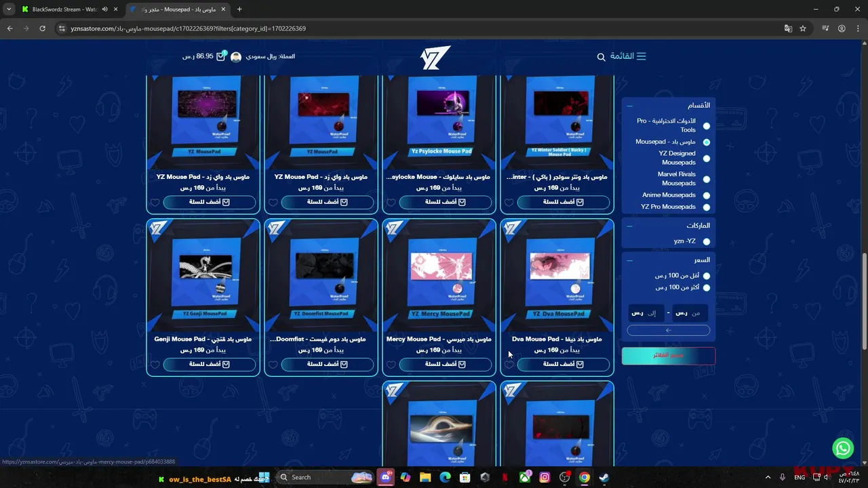
Task: Open a new browser tab
Action: pyautogui.click(x=239, y=9)
